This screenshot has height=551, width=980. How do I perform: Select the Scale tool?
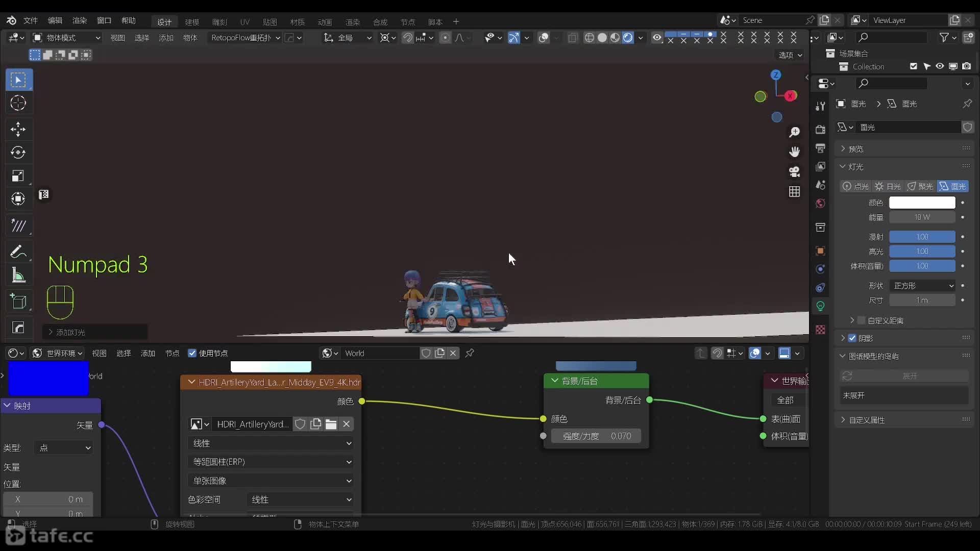point(18,176)
